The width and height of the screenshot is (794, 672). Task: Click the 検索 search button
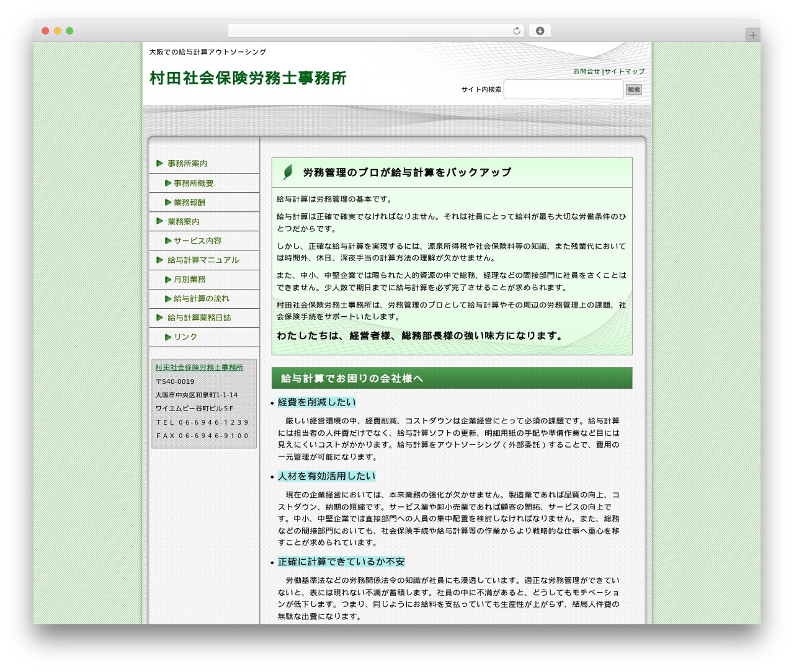[x=633, y=90]
